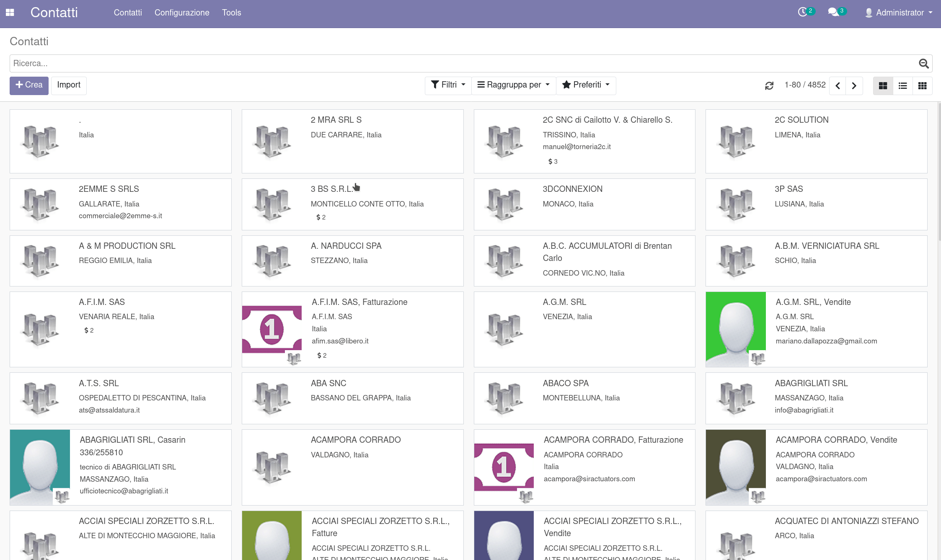Switch to the grid view icon

coord(922,85)
